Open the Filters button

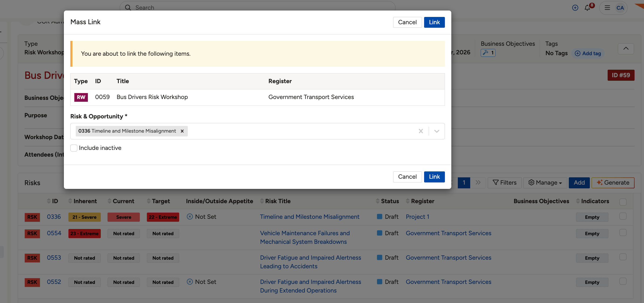pos(505,183)
